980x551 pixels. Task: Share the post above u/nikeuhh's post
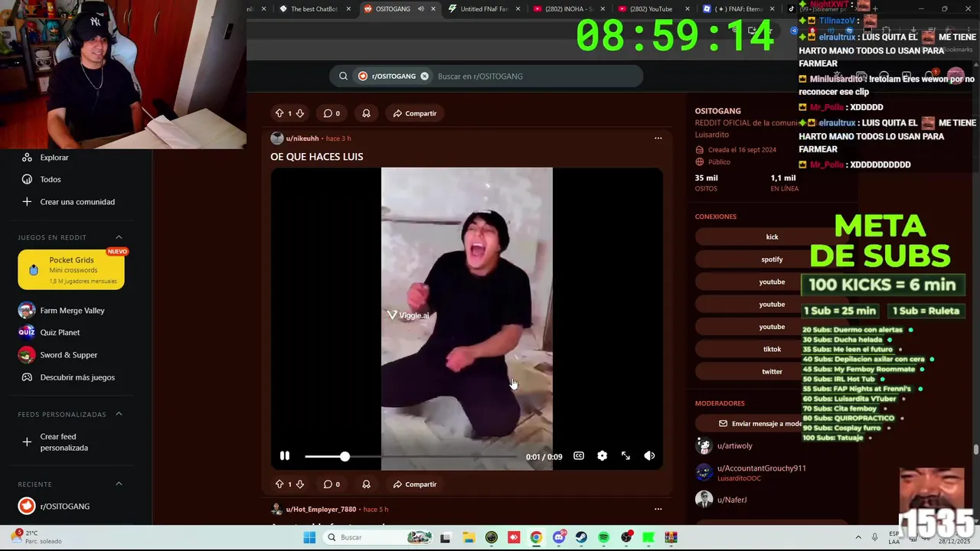(415, 113)
